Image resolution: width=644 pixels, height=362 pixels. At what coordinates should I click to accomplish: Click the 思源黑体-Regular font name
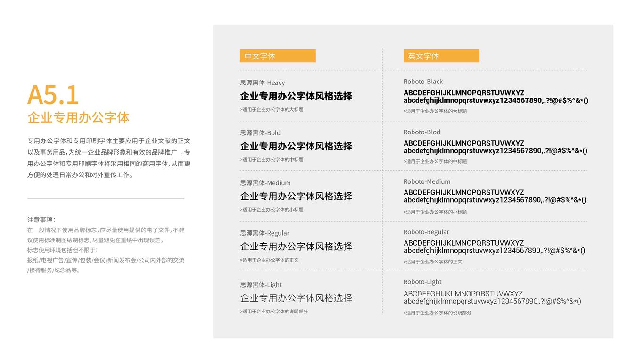pos(264,233)
